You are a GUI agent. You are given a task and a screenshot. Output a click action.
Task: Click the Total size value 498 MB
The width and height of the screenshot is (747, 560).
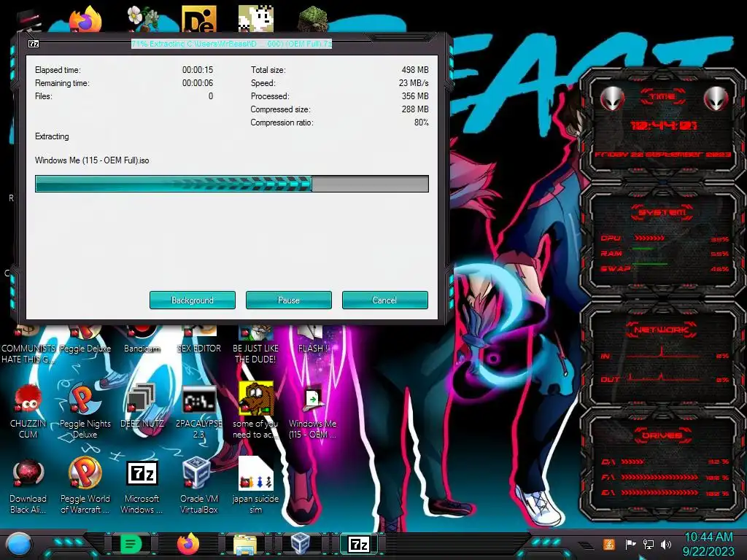[415, 70]
